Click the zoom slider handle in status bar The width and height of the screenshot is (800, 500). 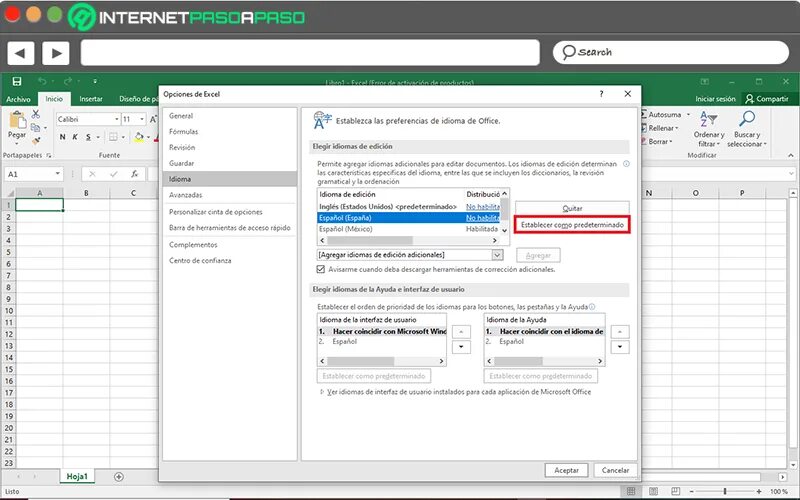[725, 491]
